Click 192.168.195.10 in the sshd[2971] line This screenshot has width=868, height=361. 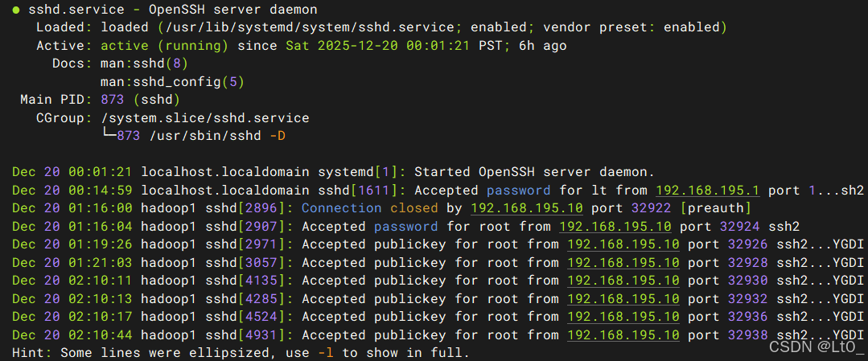click(x=623, y=244)
